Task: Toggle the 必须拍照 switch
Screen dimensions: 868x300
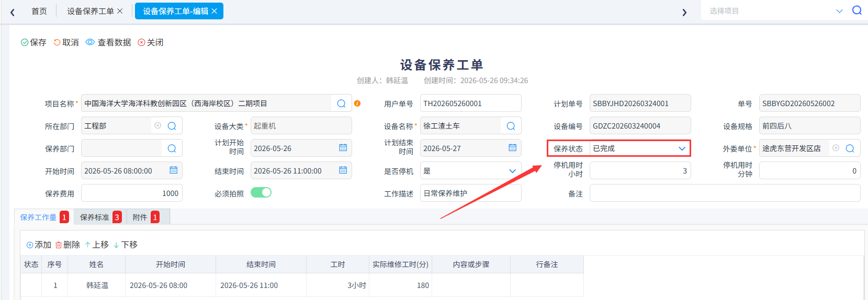Action: click(261, 192)
